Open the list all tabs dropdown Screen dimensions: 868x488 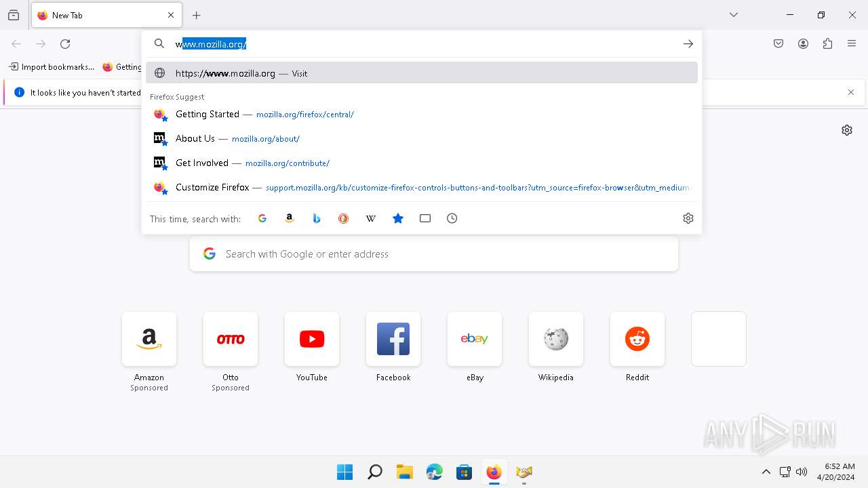[x=734, y=15]
